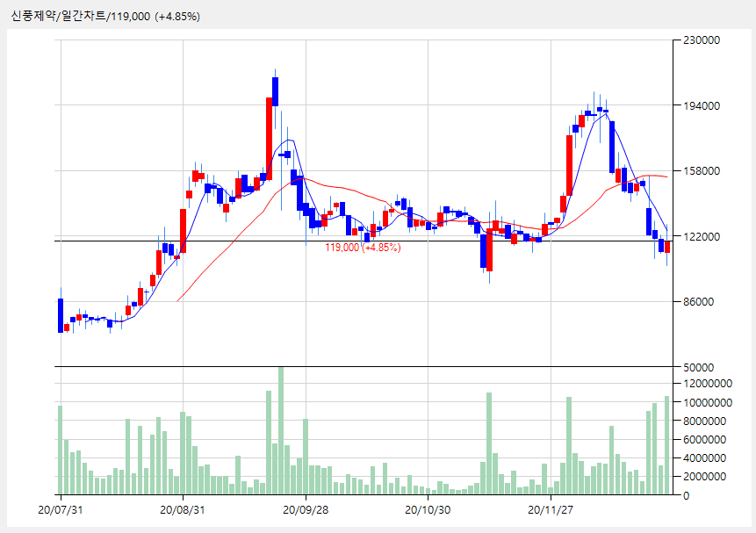
Task: Click the 50000 price axis label
Action: (699, 368)
